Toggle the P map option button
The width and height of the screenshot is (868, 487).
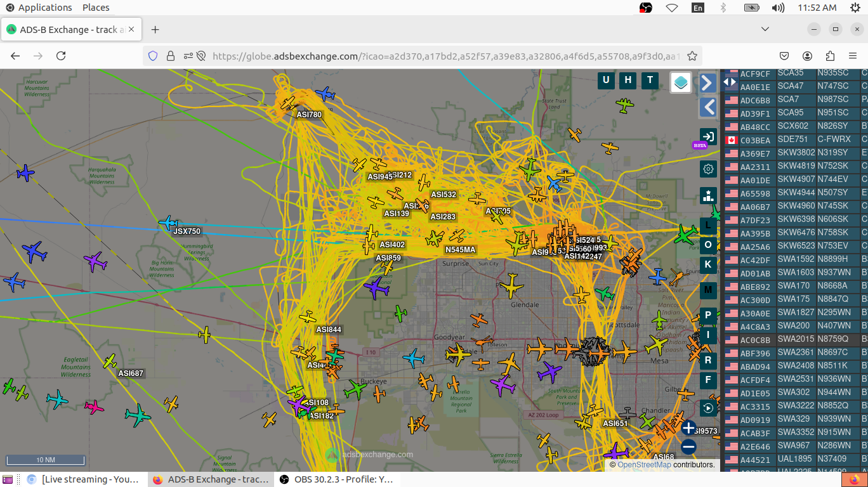click(708, 315)
